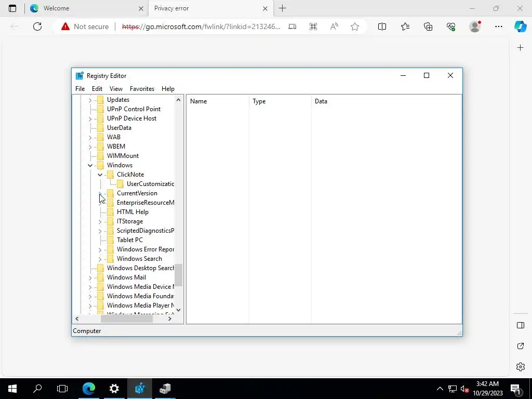Click the Name column header
Screen dimensions: 532x399
tap(218, 101)
